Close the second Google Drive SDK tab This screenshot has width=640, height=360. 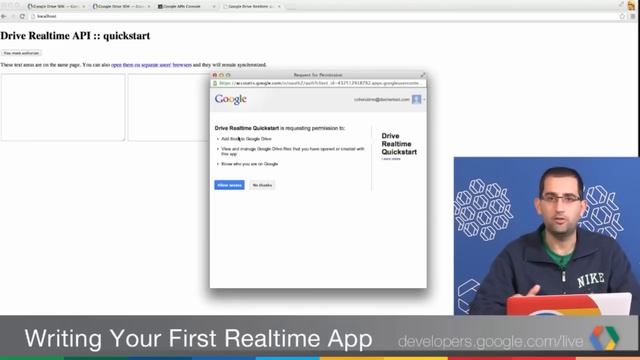(149, 7)
